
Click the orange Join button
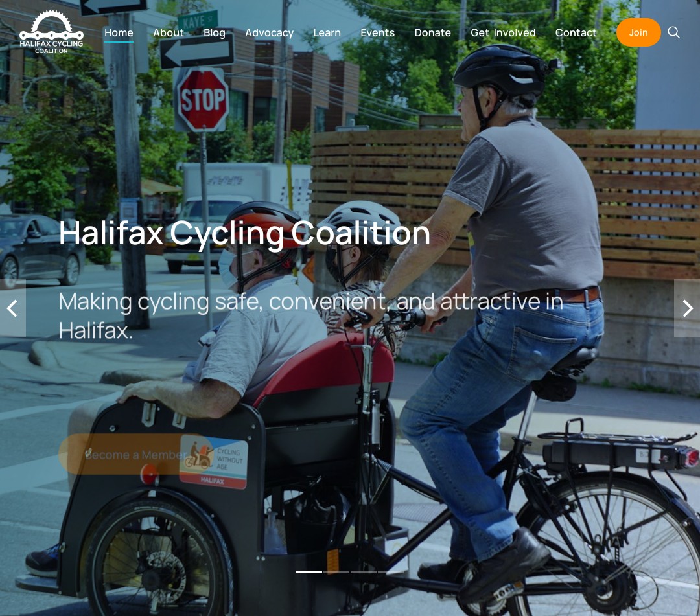pyautogui.click(x=638, y=32)
